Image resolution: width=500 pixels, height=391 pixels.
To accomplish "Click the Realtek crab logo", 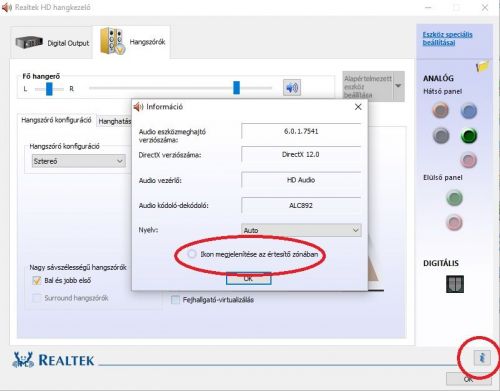I will pyautogui.click(x=23, y=360).
